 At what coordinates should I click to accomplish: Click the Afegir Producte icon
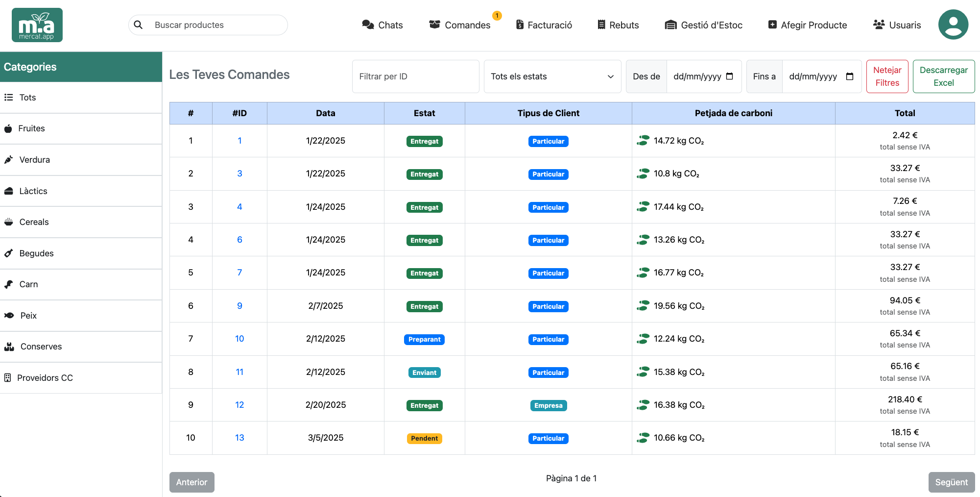772,24
